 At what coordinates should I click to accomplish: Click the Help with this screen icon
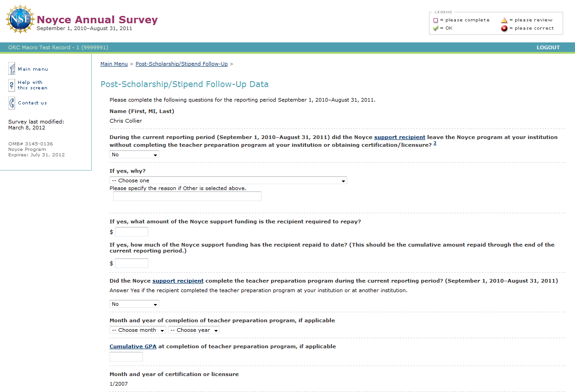[12, 85]
